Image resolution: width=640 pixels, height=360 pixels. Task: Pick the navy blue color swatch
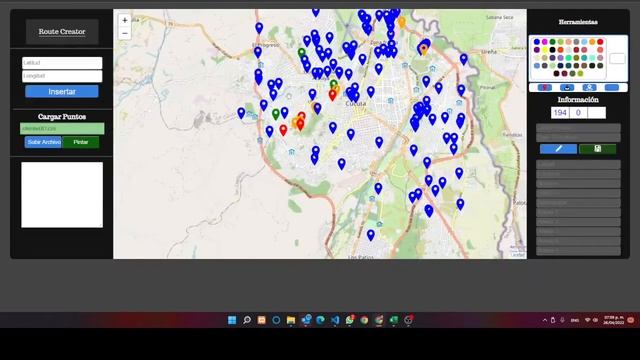click(560, 66)
